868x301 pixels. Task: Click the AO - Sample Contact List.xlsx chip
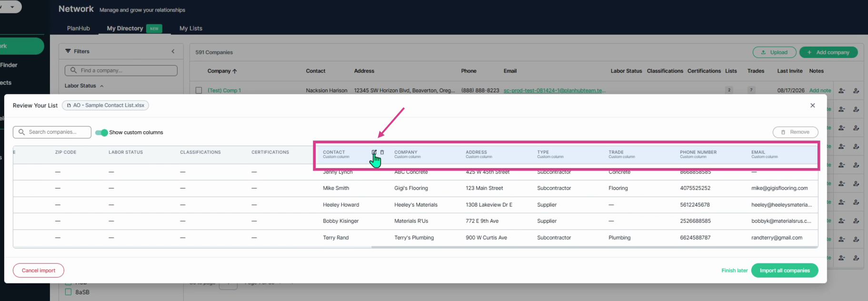point(105,105)
